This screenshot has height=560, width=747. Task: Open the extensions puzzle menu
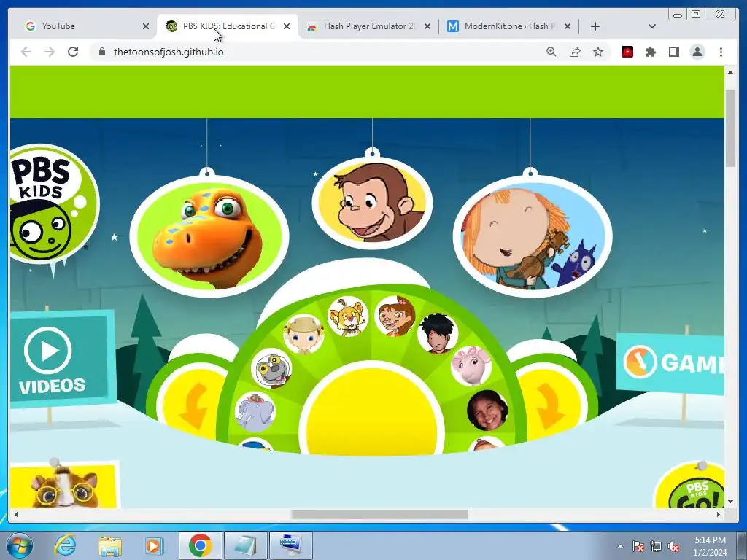651,52
